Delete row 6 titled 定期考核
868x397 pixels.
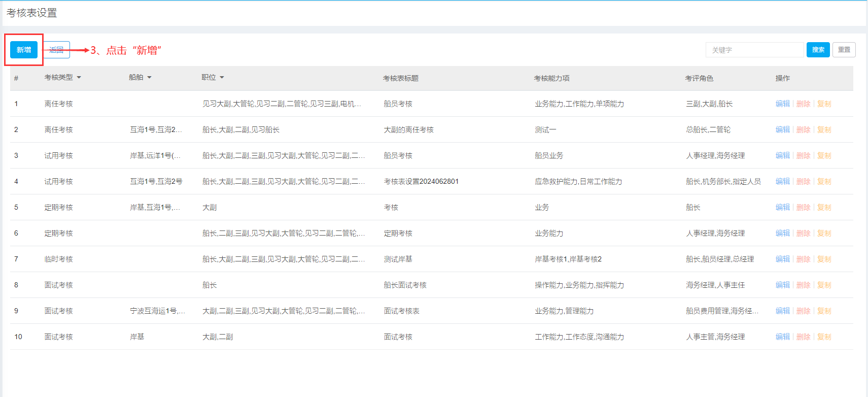pyautogui.click(x=803, y=233)
